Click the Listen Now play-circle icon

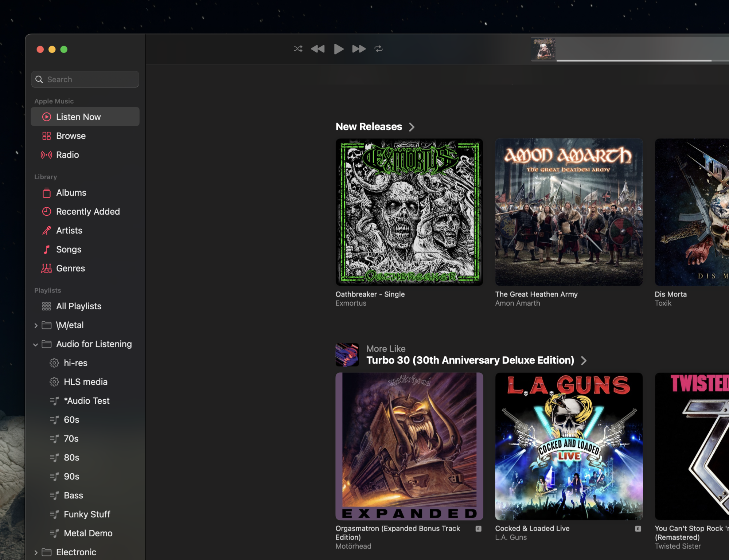point(47,117)
